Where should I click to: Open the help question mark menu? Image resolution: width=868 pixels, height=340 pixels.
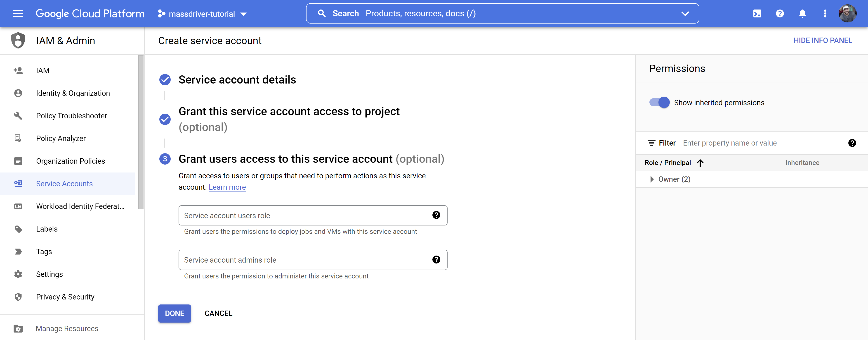pyautogui.click(x=780, y=14)
